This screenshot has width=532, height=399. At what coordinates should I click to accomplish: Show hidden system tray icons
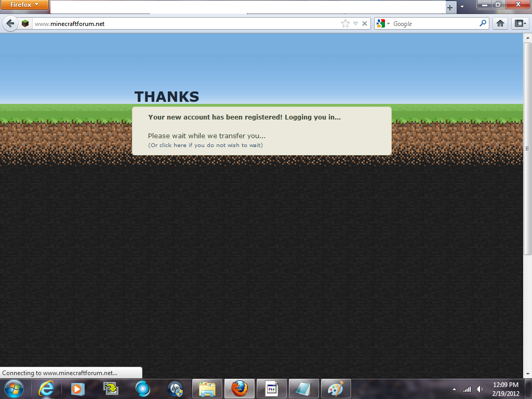[x=454, y=389]
